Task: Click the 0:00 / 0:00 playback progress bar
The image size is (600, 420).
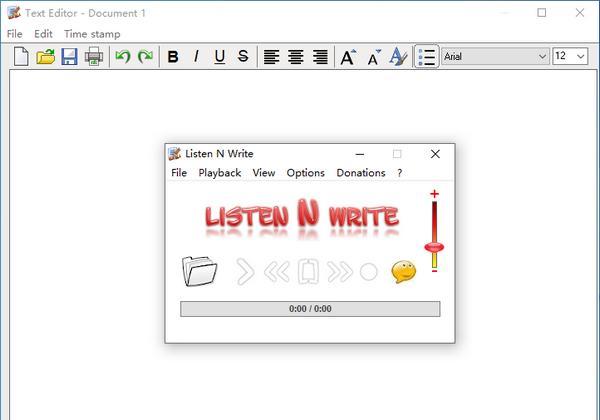Action: pyautogui.click(x=310, y=309)
